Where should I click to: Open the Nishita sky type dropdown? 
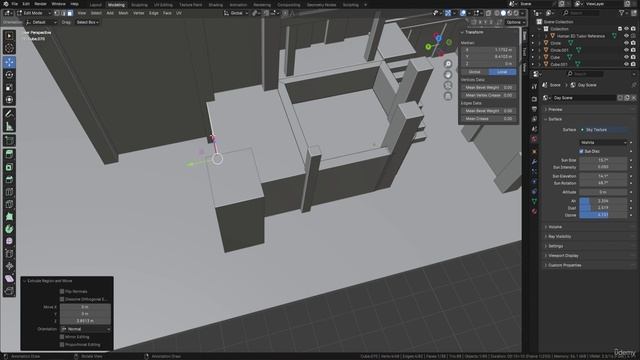[603, 142]
